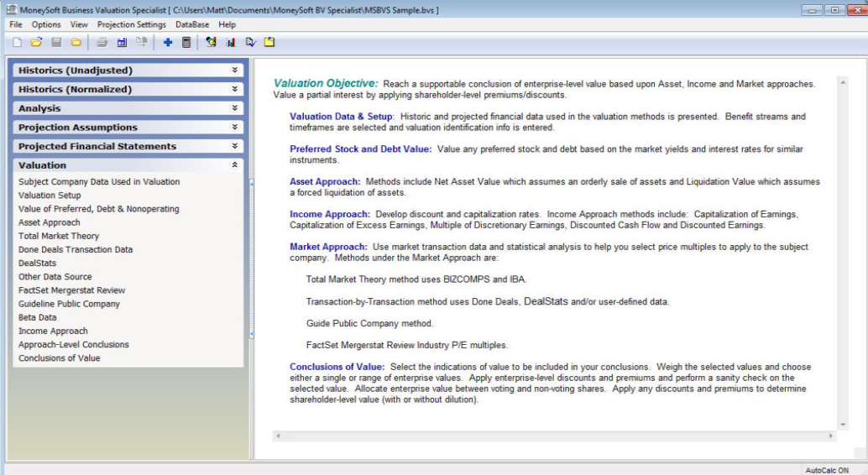Go to Income Approach in Valuation list
The height and width of the screenshot is (475, 868).
click(53, 331)
